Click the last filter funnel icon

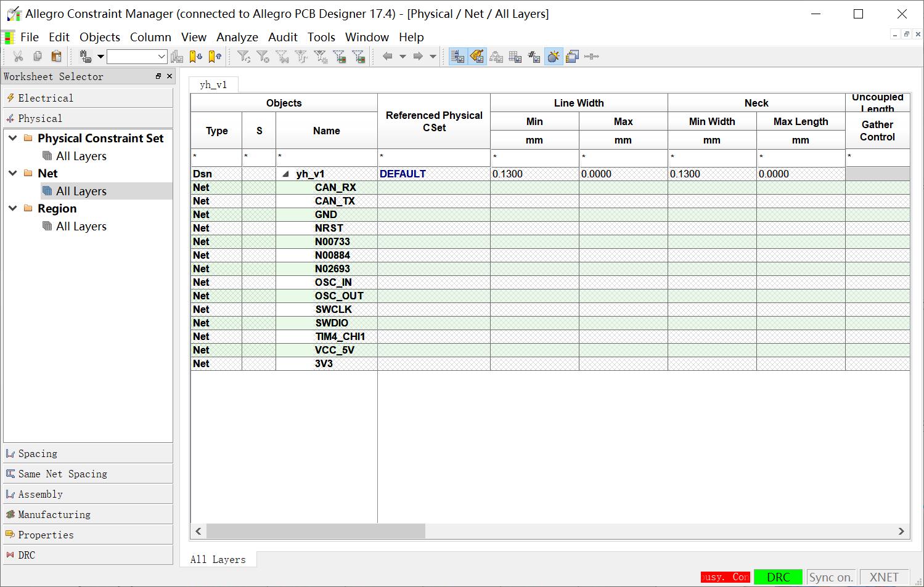pyautogui.click(x=359, y=57)
